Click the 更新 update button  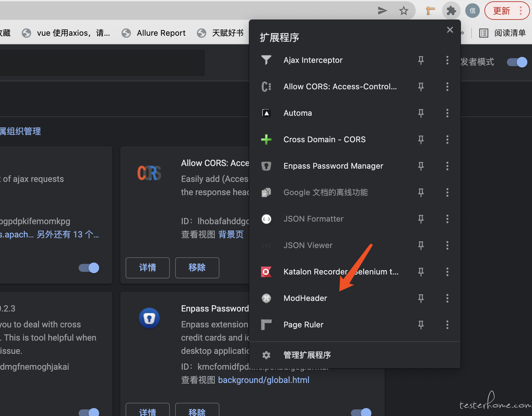click(x=507, y=11)
